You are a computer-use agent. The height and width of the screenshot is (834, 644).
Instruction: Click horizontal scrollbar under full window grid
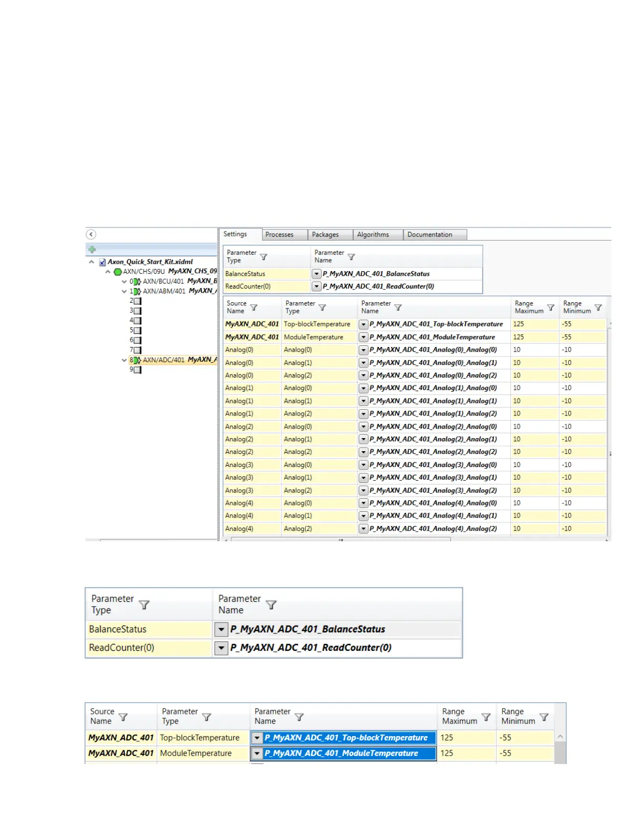(340, 539)
